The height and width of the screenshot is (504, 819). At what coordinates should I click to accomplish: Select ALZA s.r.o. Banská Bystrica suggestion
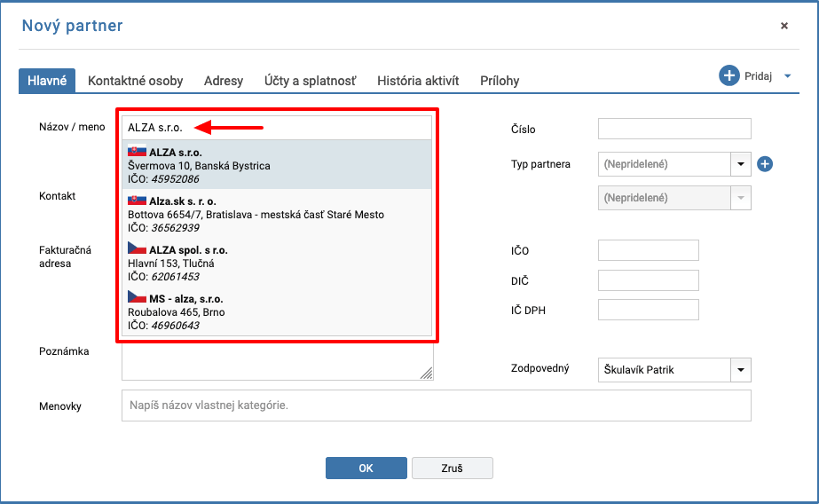[x=277, y=165]
